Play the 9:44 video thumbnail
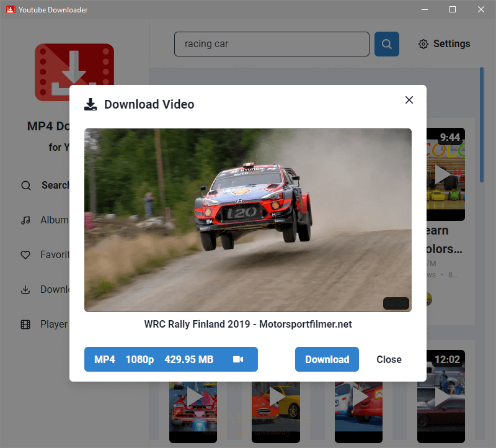 (446, 174)
